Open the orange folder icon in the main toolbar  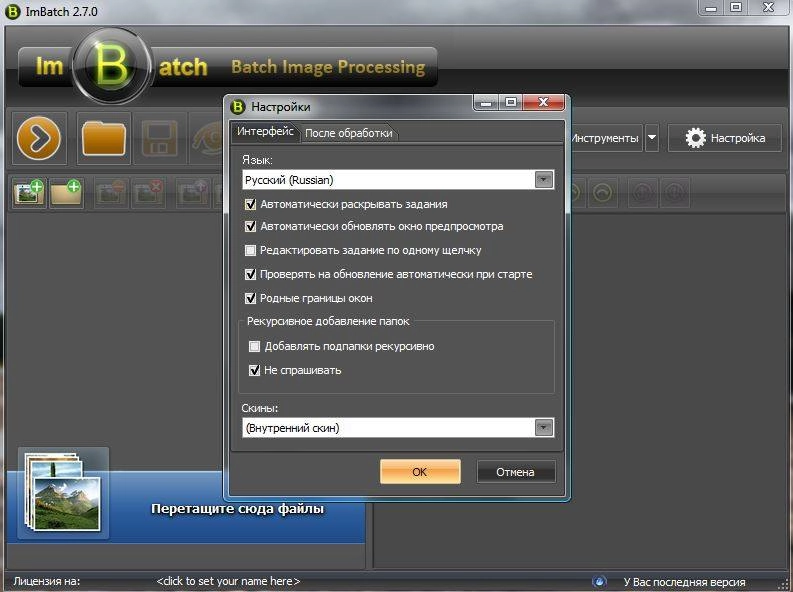[104, 138]
